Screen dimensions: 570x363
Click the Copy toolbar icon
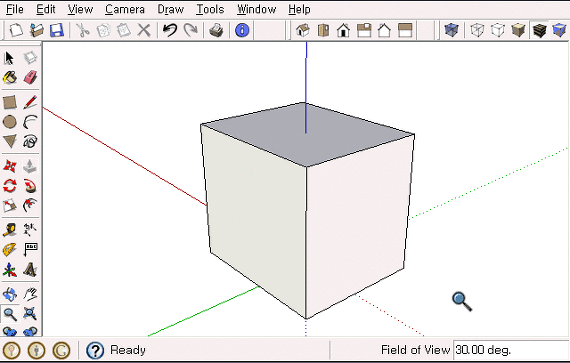coord(103,30)
